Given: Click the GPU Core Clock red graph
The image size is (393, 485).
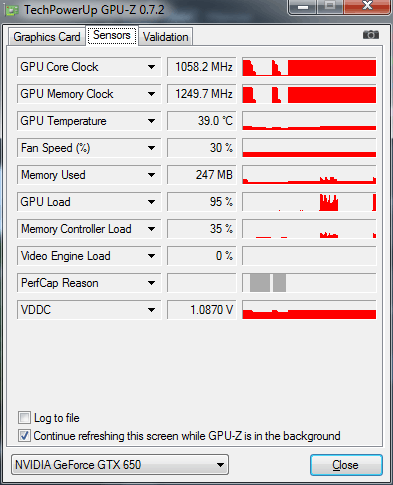Looking at the screenshot, I should [309, 67].
